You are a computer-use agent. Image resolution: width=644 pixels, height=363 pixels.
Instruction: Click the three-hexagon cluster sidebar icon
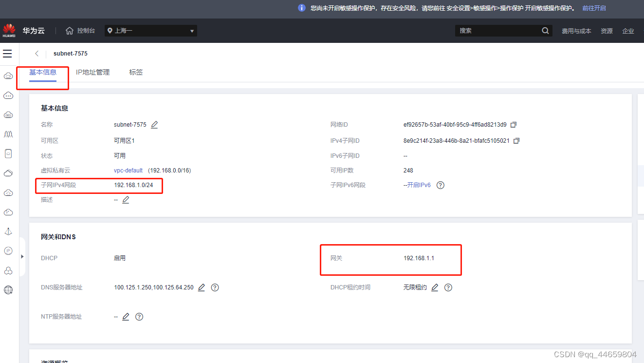click(x=8, y=270)
